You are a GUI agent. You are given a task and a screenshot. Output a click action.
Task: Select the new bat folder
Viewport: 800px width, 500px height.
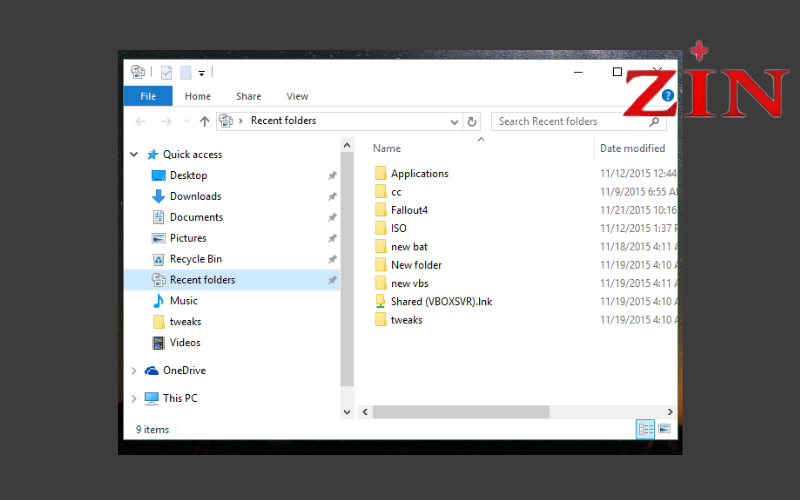409,247
